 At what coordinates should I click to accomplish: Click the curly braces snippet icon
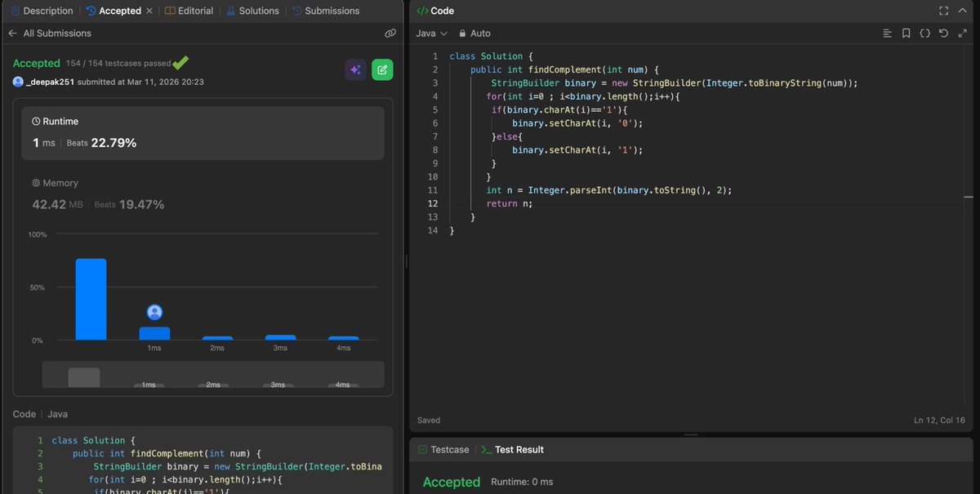[x=924, y=33]
